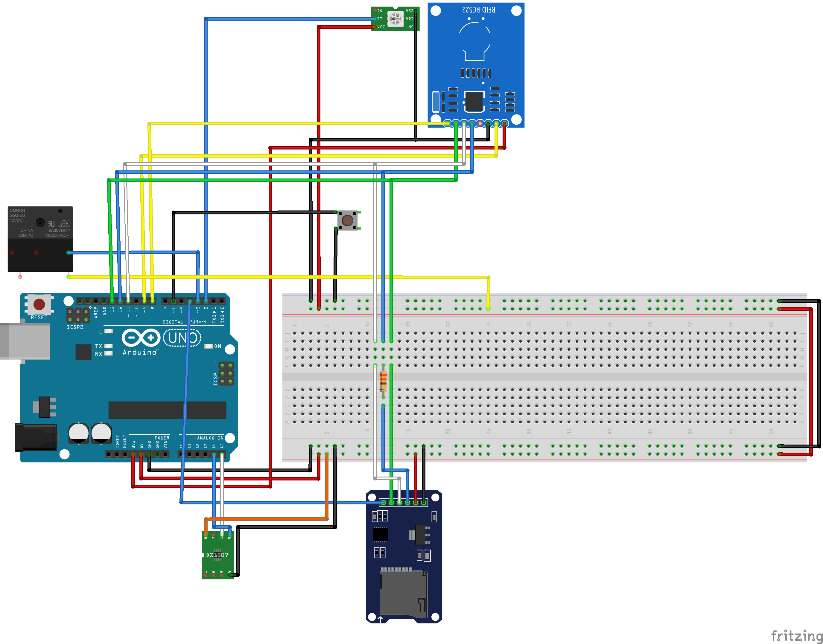The height and width of the screenshot is (644, 823).
Task: Click the resistor on the breadboard
Action: click(383, 381)
